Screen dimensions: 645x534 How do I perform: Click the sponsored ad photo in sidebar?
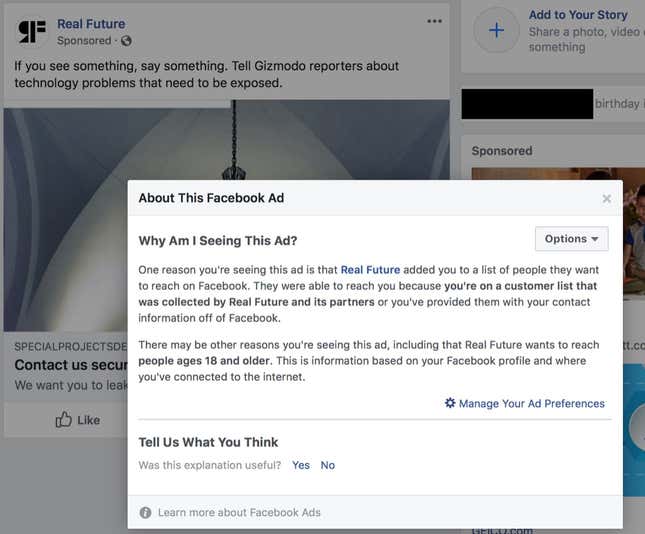[558, 174]
